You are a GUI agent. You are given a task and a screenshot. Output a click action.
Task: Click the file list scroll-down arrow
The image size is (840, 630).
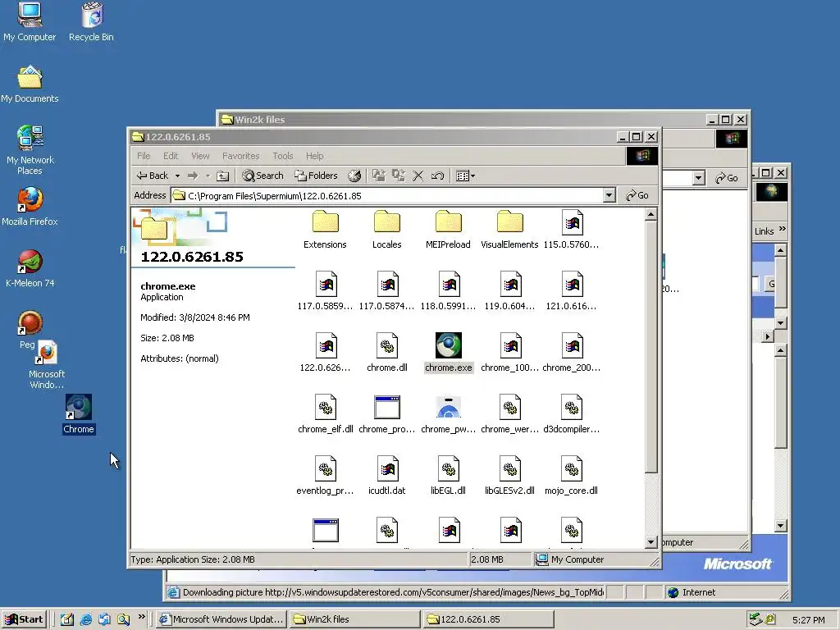coord(651,541)
